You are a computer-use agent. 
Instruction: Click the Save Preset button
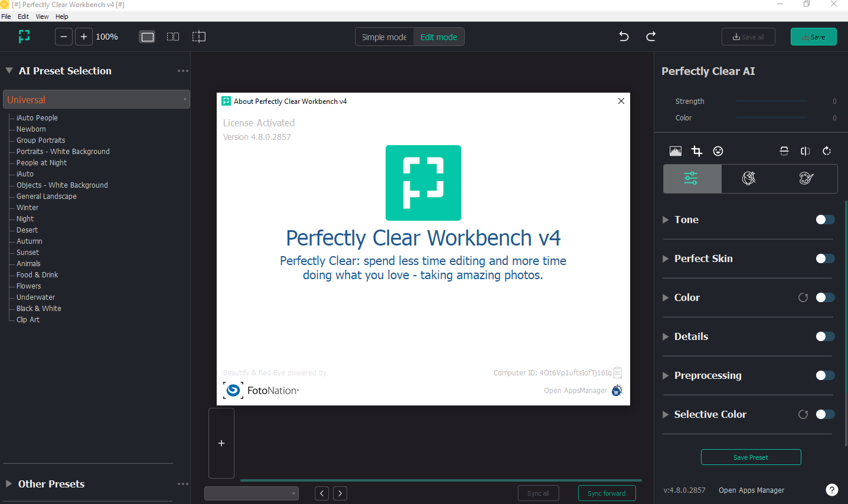tap(751, 457)
